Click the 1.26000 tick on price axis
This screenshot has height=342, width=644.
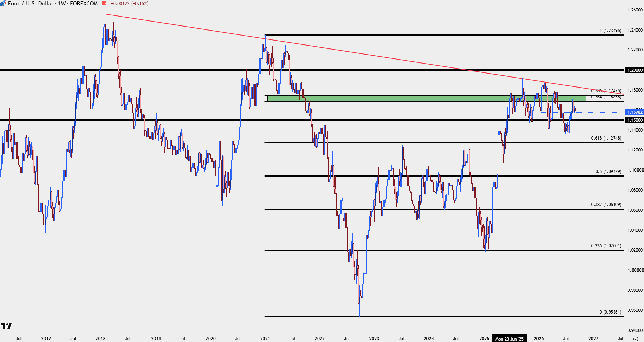(x=635, y=10)
